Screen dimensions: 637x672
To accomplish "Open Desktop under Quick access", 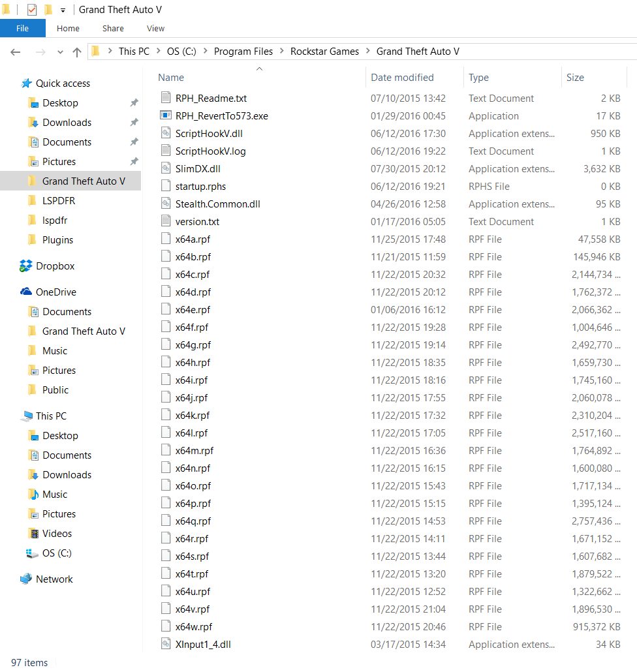I will 60,103.
